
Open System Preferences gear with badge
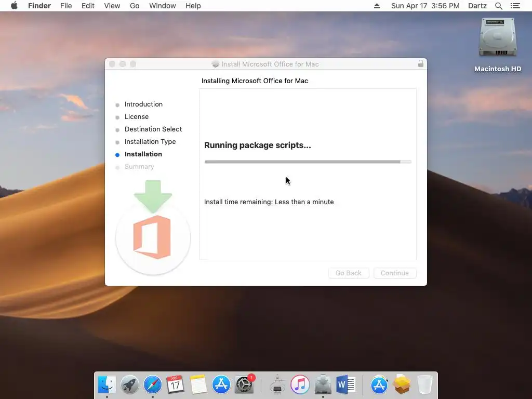tap(244, 384)
